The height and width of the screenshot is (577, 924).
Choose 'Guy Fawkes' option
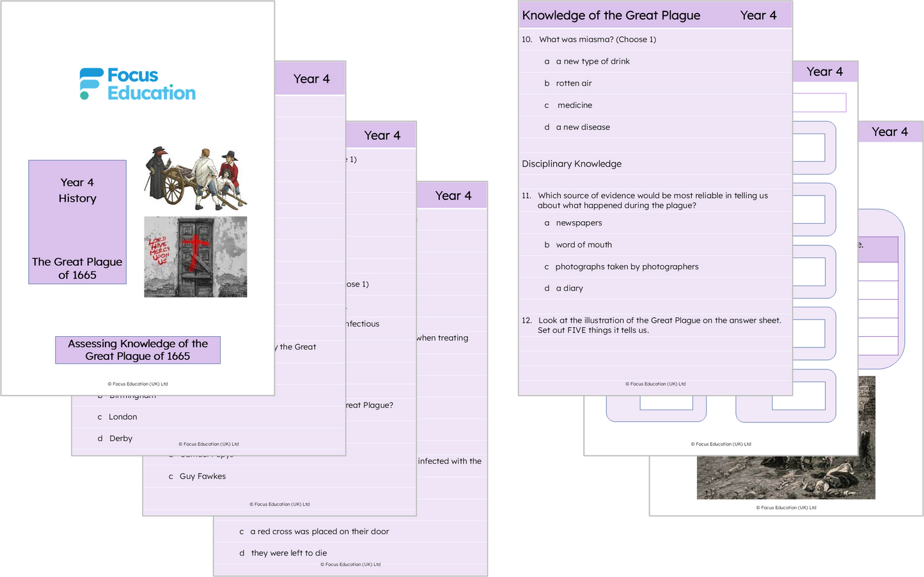[x=197, y=476]
